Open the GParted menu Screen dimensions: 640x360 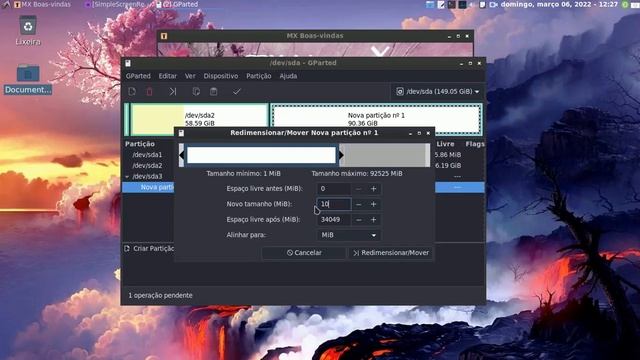tap(138, 76)
